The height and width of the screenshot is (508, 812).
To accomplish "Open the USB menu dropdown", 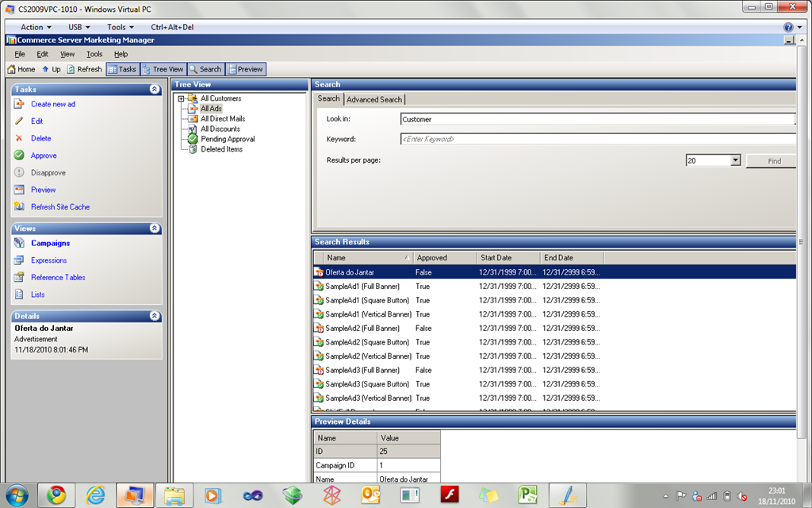I will click(79, 27).
